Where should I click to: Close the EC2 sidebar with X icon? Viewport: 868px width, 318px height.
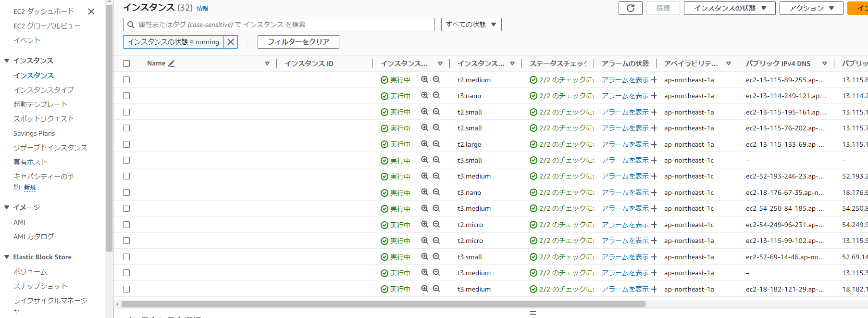(91, 12)
